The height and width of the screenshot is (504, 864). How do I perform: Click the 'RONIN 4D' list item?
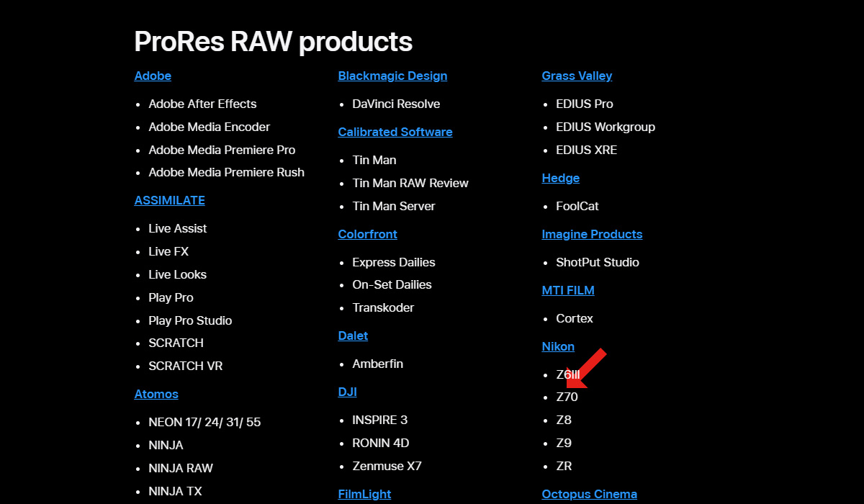380,443
